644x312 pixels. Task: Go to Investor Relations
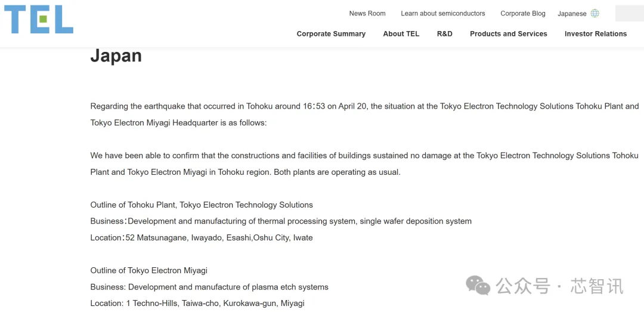pyautogui.click(x=596, y=34)
